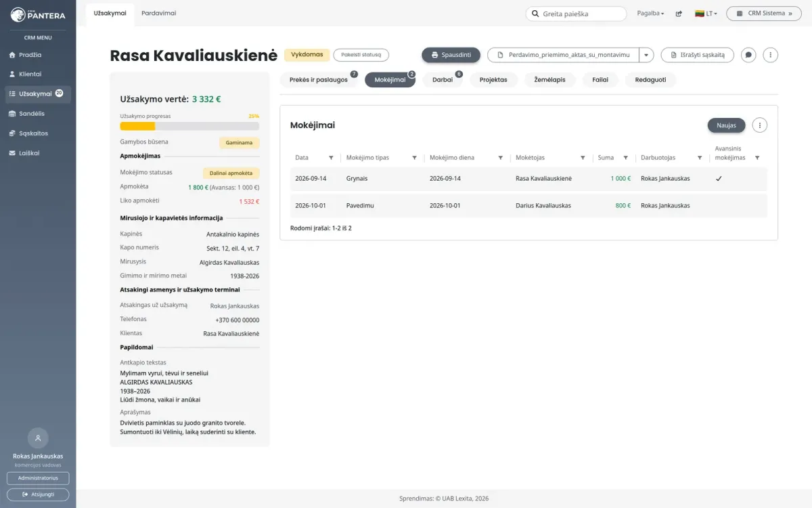Viewport: 812px width, 508px height.
Task: Open the comments speech bubble icon
Action: (748, 55)
